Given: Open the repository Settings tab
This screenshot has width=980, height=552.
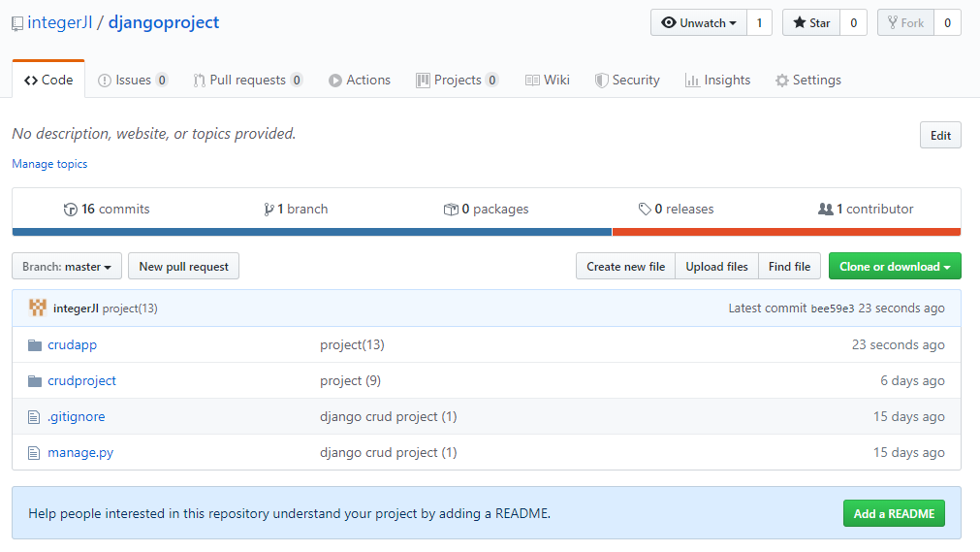Looking at the screenshot, I should click(808, 81).
